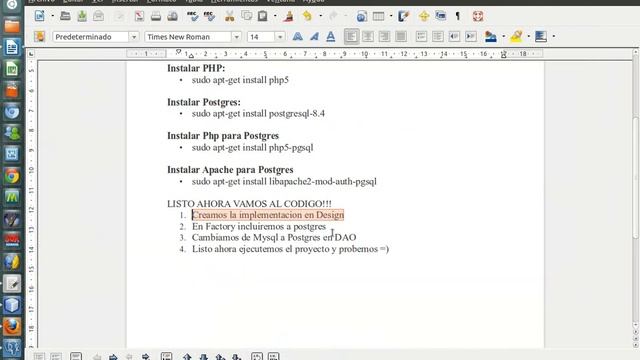Click the line 'LISTO AHORA VAMOS AL CODIGO!!!'
The width and height of the screenshot is (640, 360).
(249, 203)
